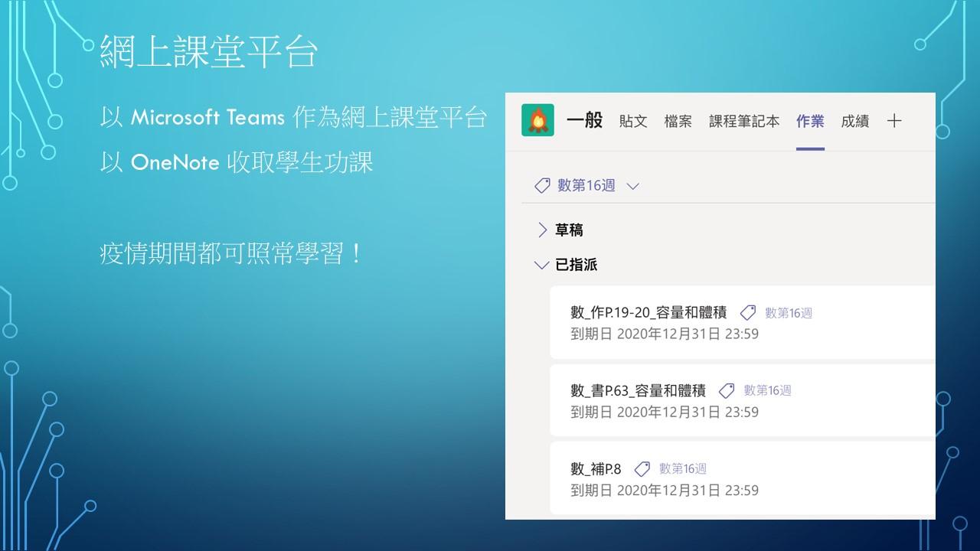
Task: Open assignment 數_補P.8
Action: (x=596, y=468)
